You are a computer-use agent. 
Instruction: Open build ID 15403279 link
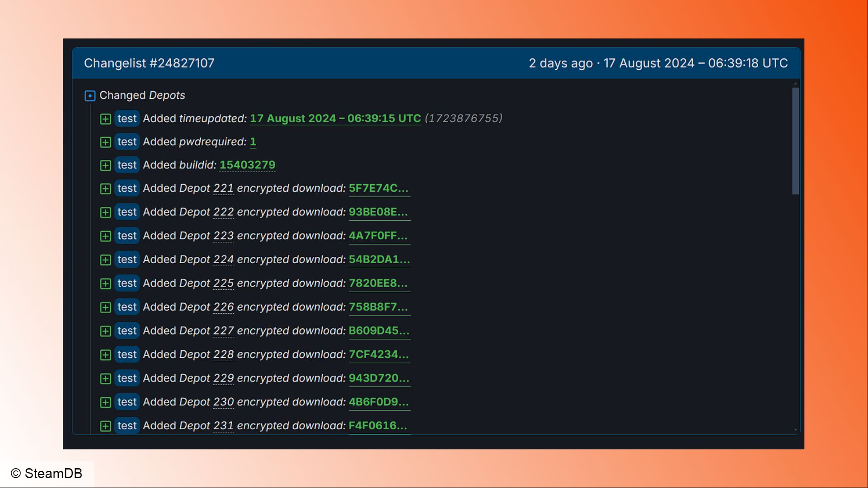tap(248, 165)
